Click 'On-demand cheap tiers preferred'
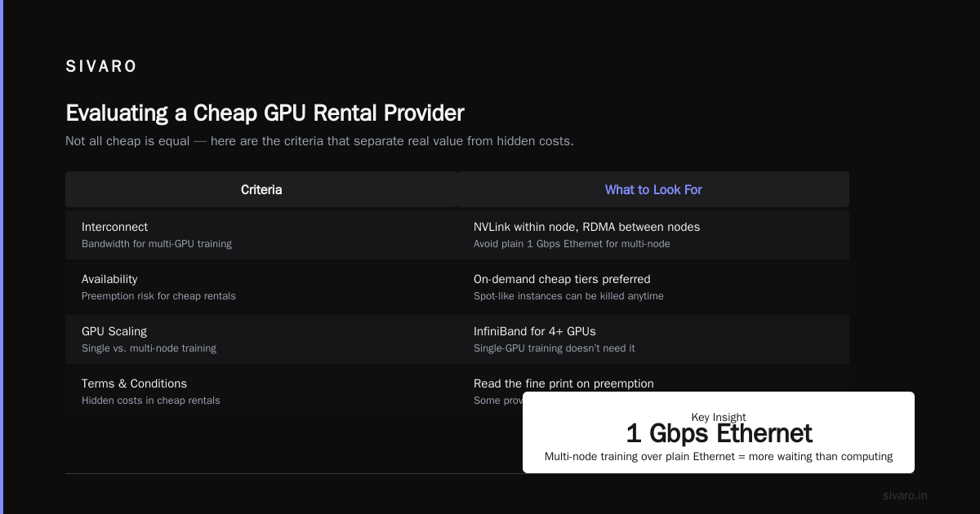This screenshot has width=980, height=514. [562, 279]
